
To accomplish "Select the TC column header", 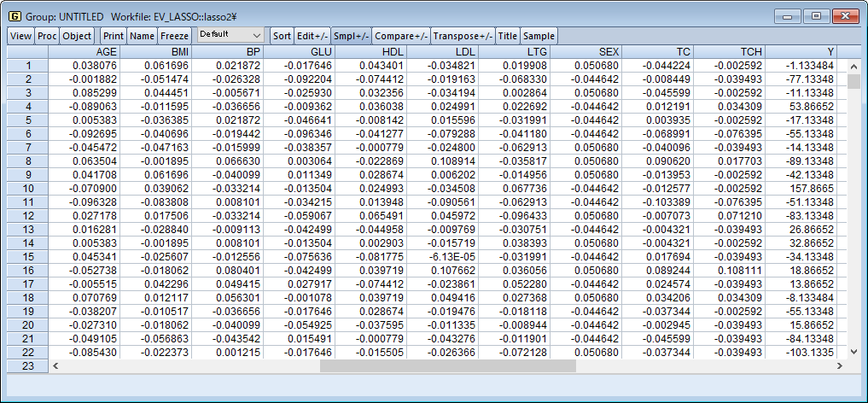I will tap(658, 52).
